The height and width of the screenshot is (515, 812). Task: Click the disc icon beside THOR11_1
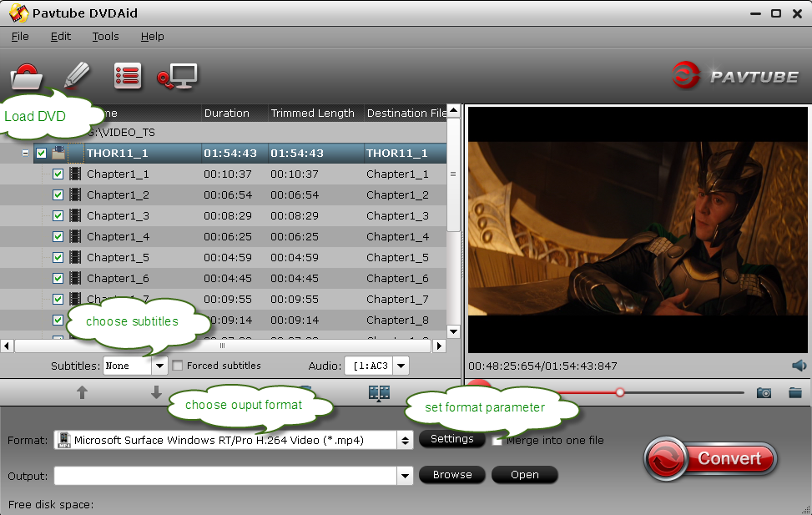[58, 153]
